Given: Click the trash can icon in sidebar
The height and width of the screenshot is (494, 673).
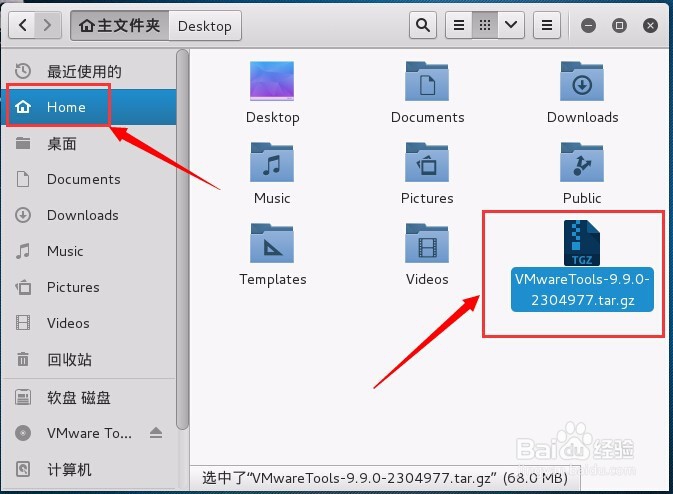Looking at the screenshot, I should tap(23, 359).
